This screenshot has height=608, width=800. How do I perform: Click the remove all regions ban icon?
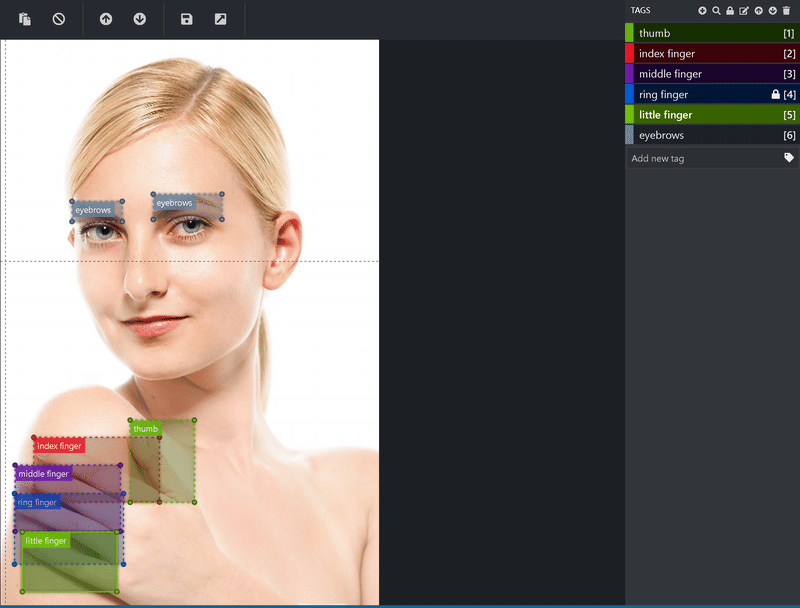59,19
